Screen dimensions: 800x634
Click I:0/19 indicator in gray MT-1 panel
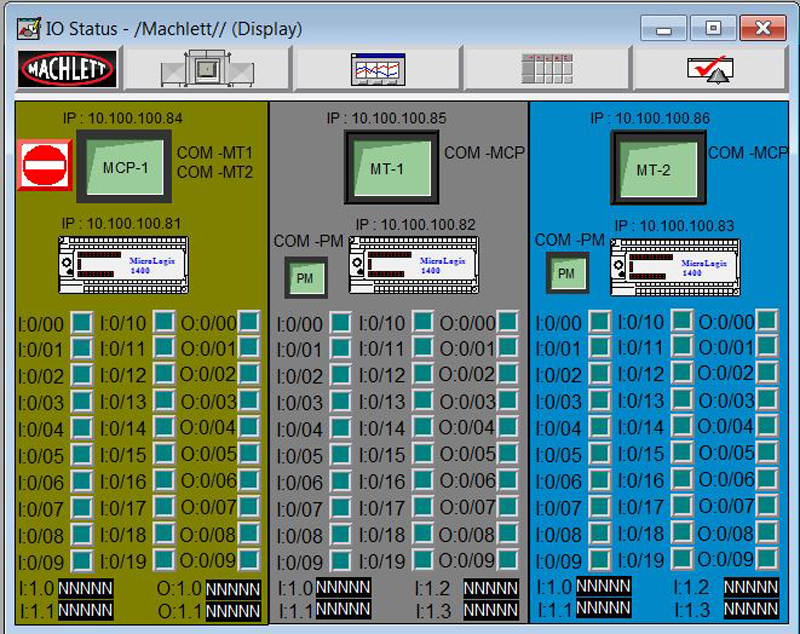[x=423, y=560]
